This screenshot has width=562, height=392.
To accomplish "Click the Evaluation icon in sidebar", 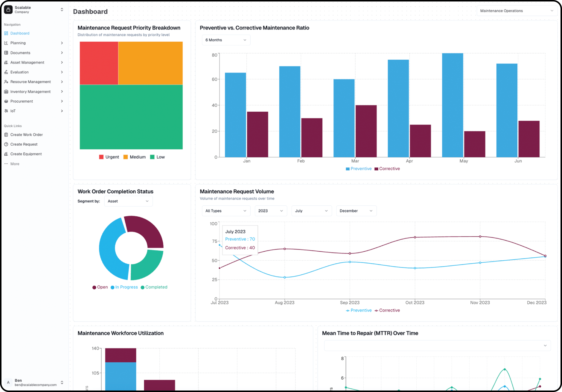I will pyautogui.click(x=6, y=72).
